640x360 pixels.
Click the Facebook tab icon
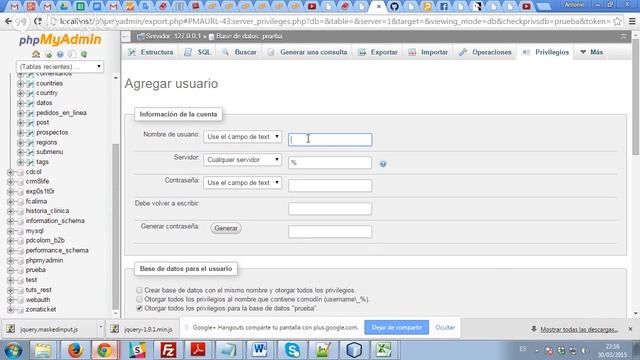(444, 6)
